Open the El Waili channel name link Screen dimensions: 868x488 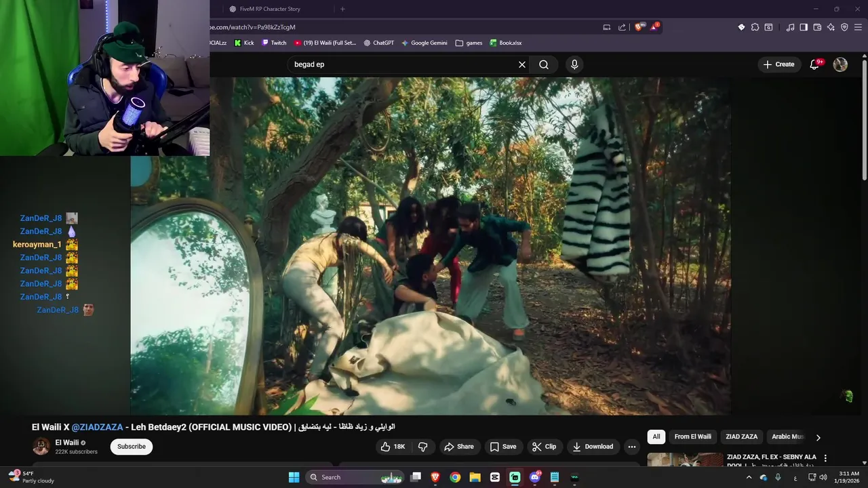pyautogui.click(x=67, y=443)
